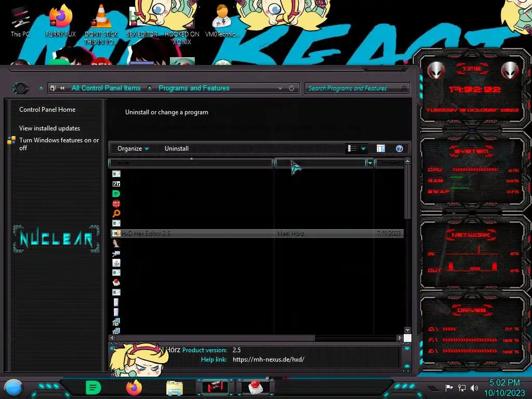The height and width of the screenshot is (399, 532).
Task: Select the Maël Hörz publisher cell
Action: [291, 234]
